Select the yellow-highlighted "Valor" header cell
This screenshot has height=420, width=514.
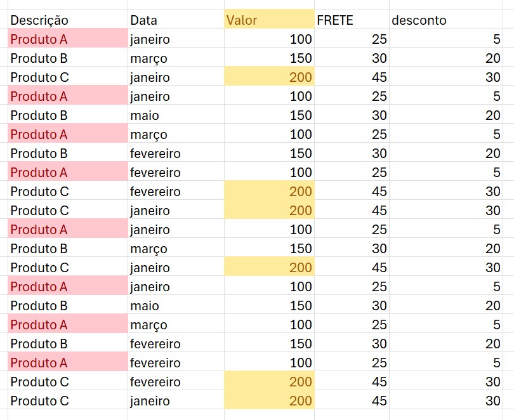269,20
